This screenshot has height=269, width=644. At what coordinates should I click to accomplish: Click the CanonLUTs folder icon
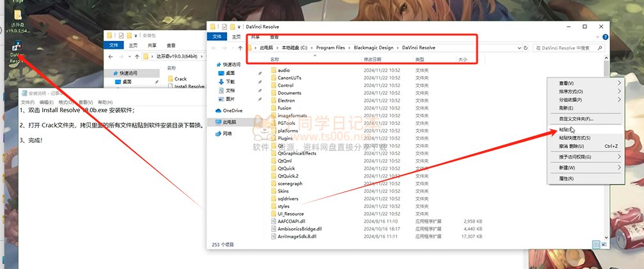coord(274,77)
